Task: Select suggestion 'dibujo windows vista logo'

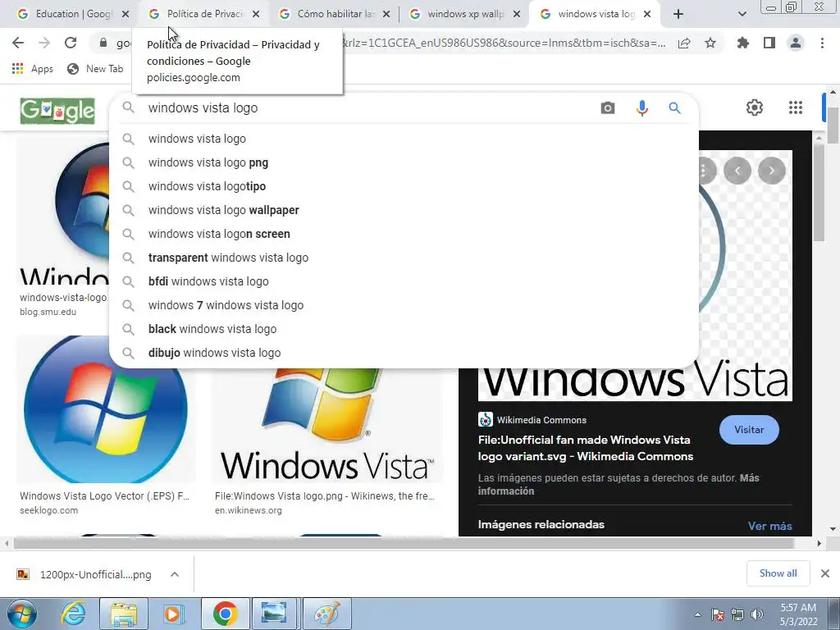Action: (404, 353)
